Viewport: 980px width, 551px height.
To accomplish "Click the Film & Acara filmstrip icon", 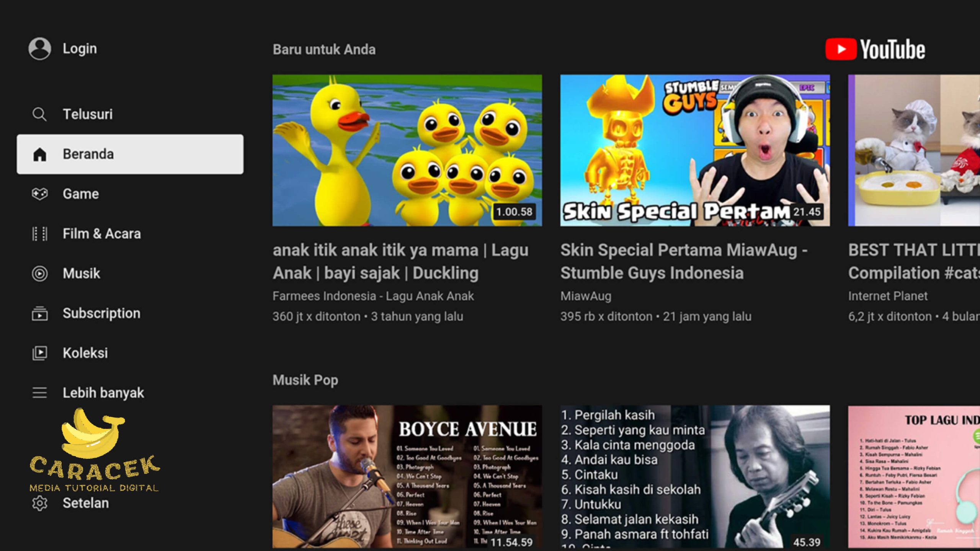I will (x=39, y=234).
